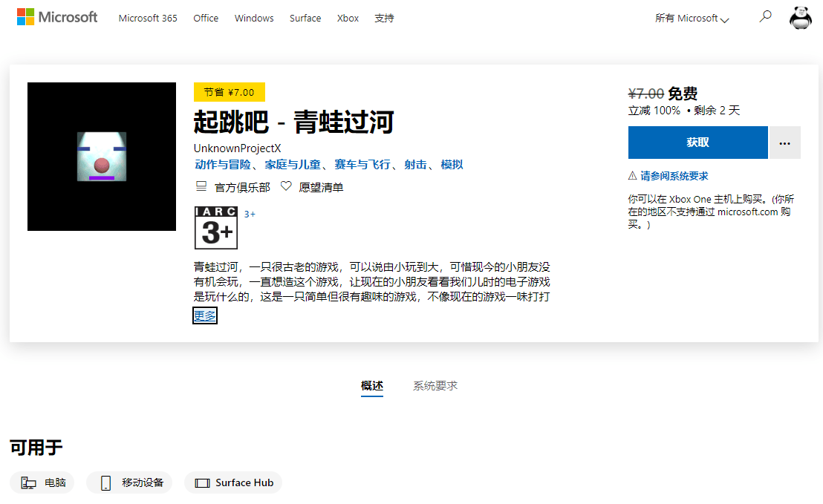Click the IARC 3+ rating badge
Screen dimensions: 823x504
[215, 228]
